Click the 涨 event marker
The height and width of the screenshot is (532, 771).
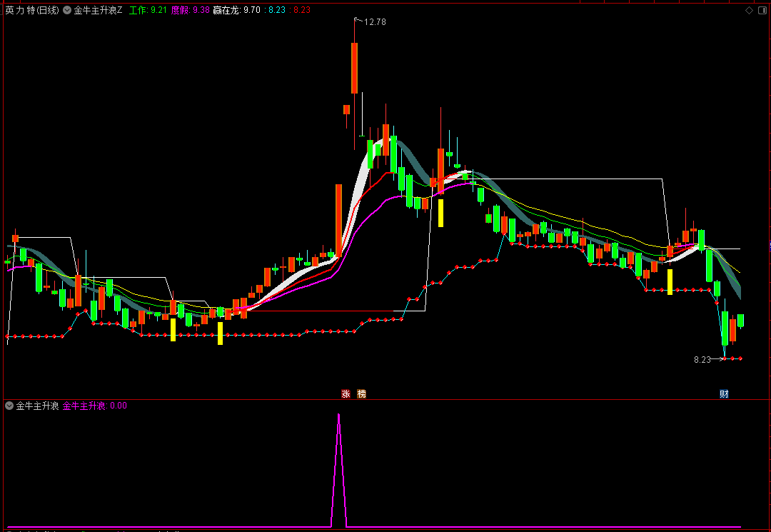coord(346,394)
